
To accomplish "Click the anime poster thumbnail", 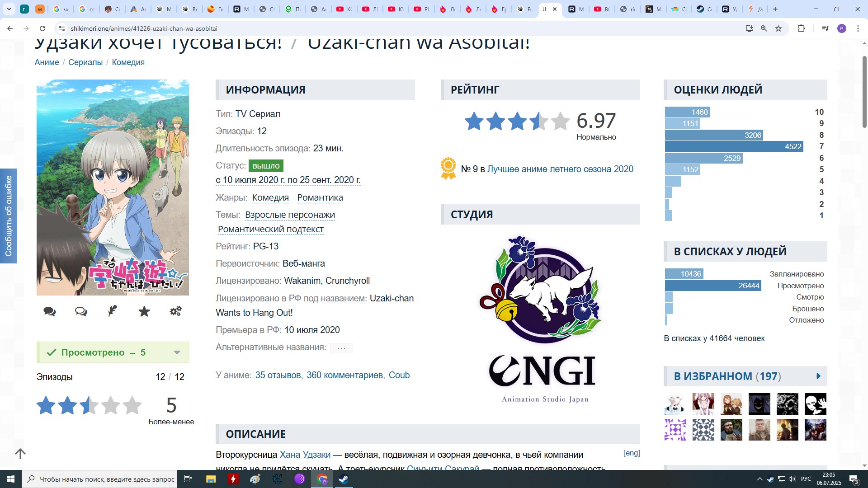I will tap(113, 188).
